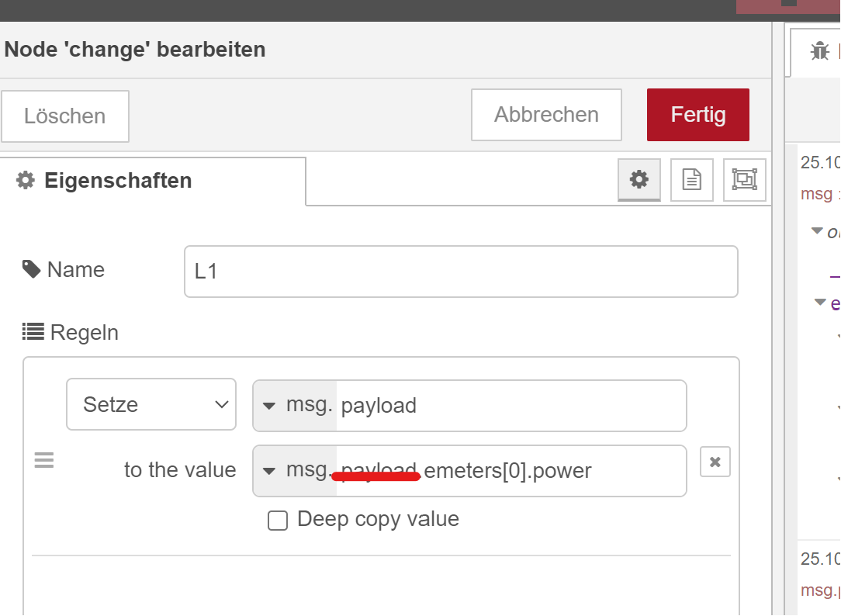The height and width of the screenshot is (616, 841).
Task: Grab the rule reorder handle
Action: [44, 460]
